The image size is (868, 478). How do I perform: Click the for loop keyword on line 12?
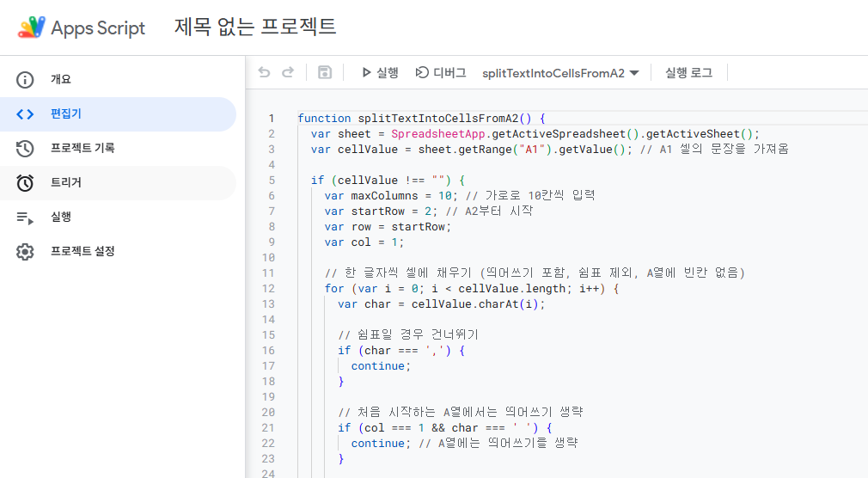(334, 289)
